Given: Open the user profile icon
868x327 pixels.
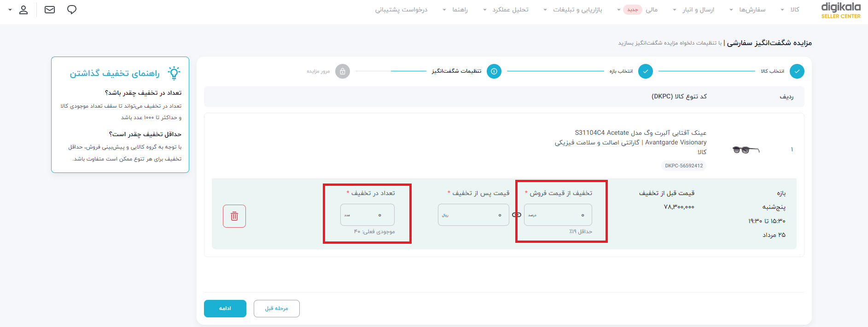Looking at the screenshot, I should click(x=23, y=10).
